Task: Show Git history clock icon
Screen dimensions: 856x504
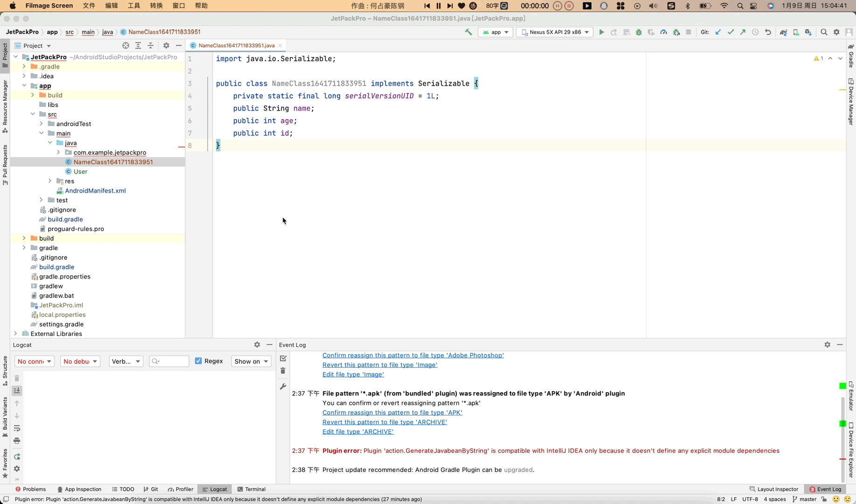Action: 755,32
